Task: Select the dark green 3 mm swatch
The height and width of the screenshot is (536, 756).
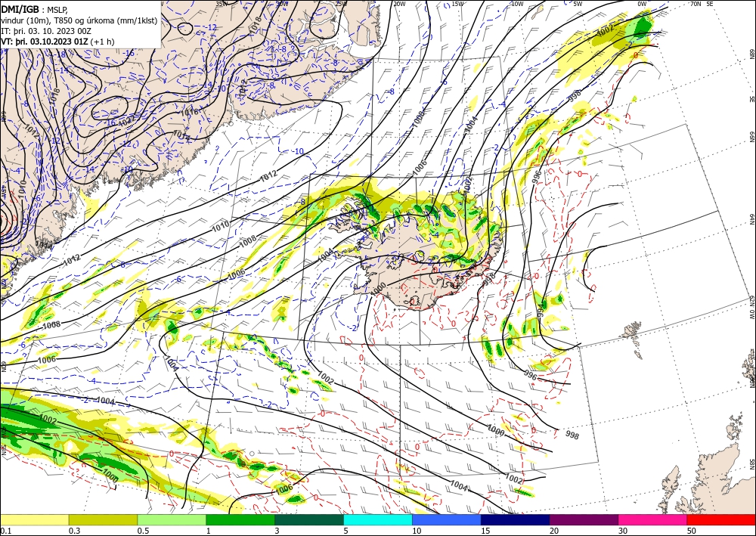Action: coord(309,519)
